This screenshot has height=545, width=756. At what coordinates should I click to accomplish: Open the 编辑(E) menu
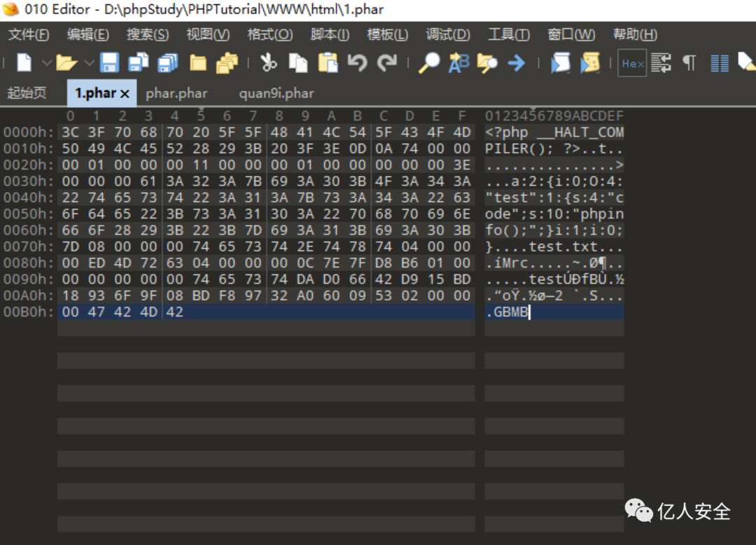tap(87, 35)
